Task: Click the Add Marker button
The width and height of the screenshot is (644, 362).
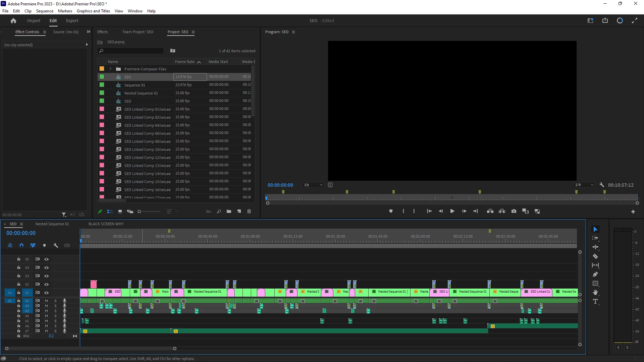Action: point(391,212)
